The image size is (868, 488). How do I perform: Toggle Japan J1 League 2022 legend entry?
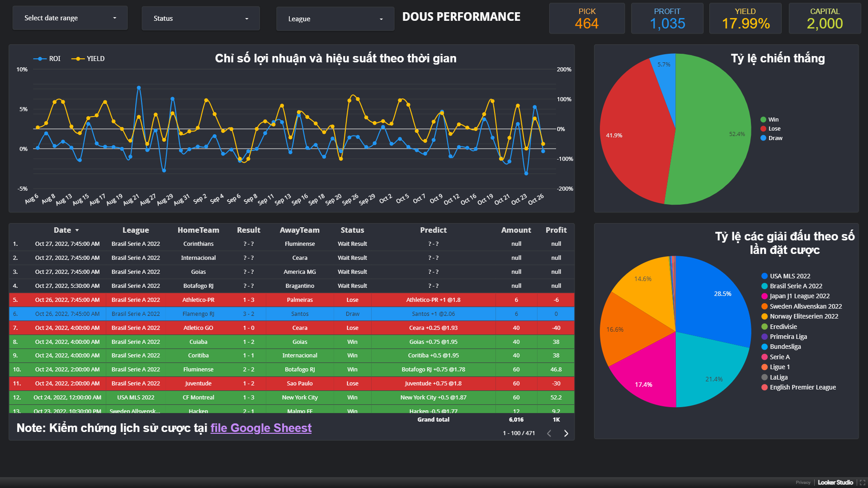point(799,296)
